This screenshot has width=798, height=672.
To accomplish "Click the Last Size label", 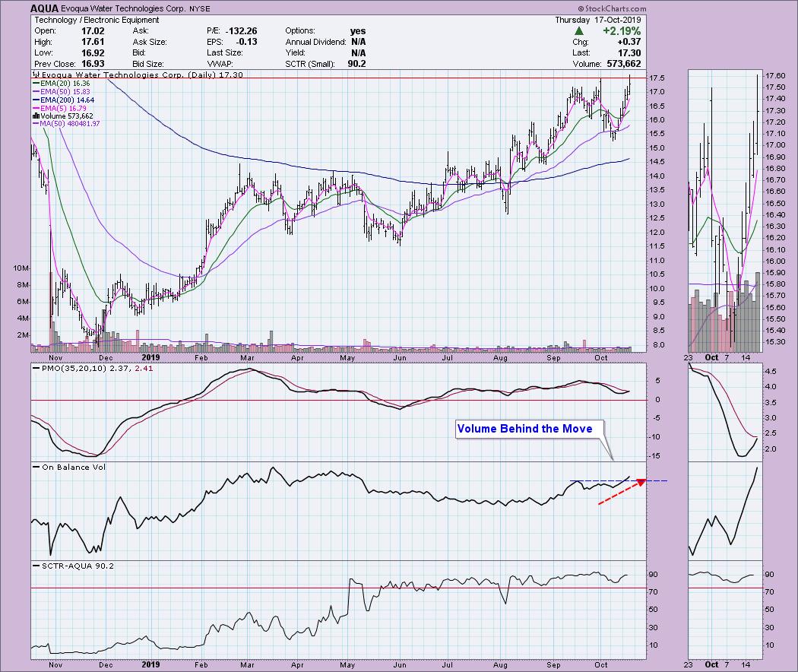I will pyautogui.click(x=225, y=53).
